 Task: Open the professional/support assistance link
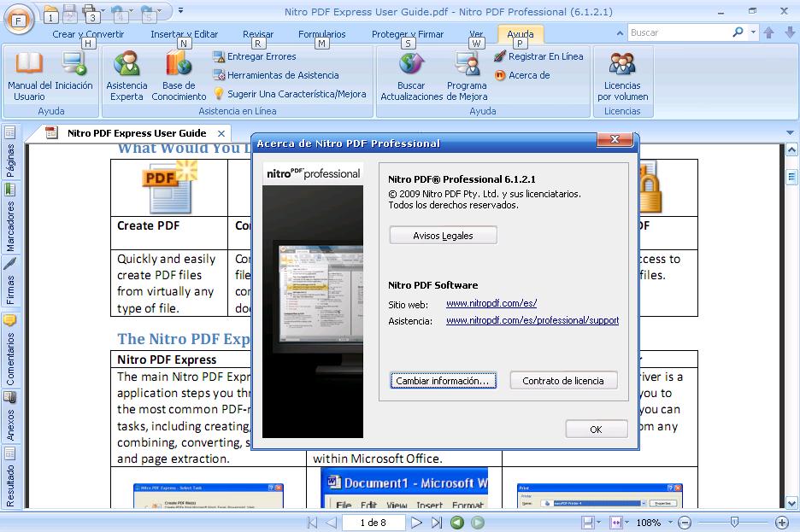(x=532, y=320)
